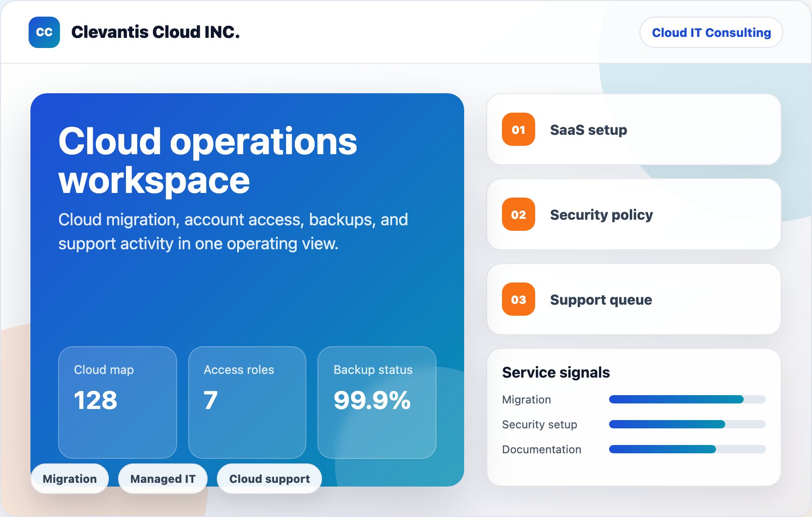Screen dimensions: 812x517
Task: Click the Access roles stat tile
Action: tap(247, 402)
